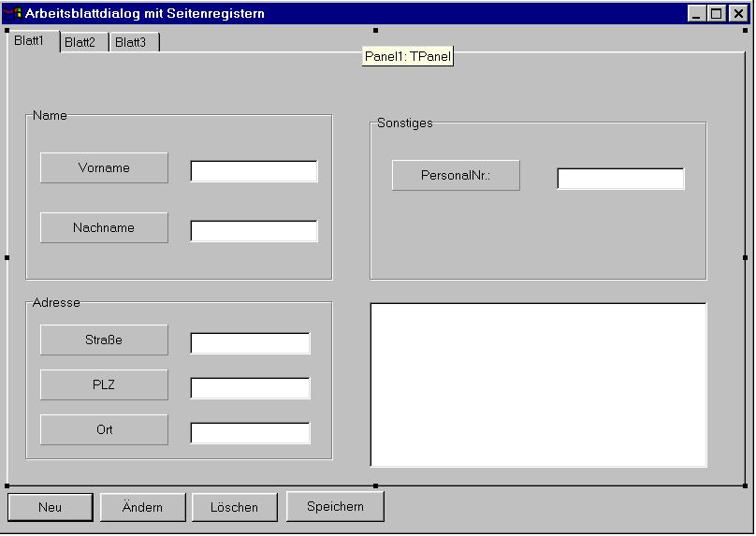The width and height of the screenshot is (756, 536).
Task: Delete the record with Löschen
Action: 235,507
